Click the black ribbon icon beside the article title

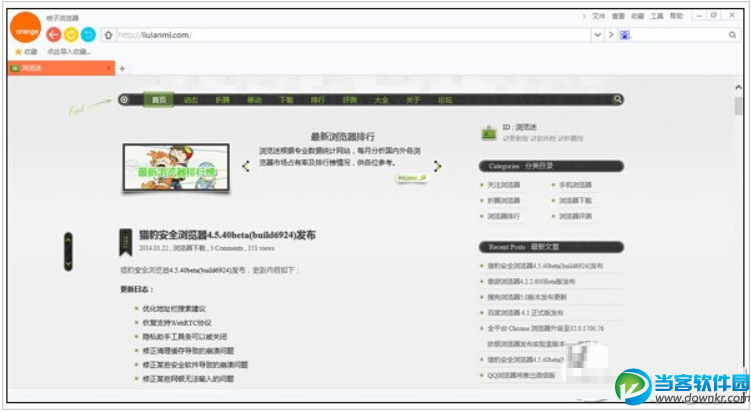coord(125,242)
